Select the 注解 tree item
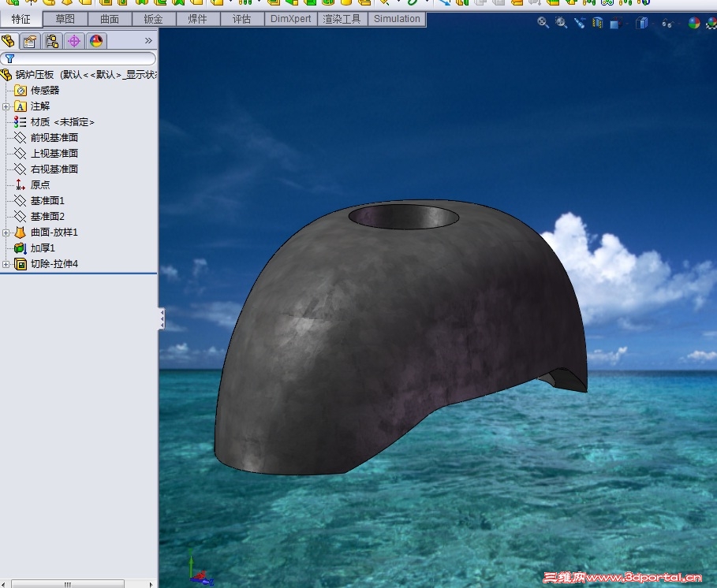The width and height of the screenshot is (717, 588). (39, 106)
